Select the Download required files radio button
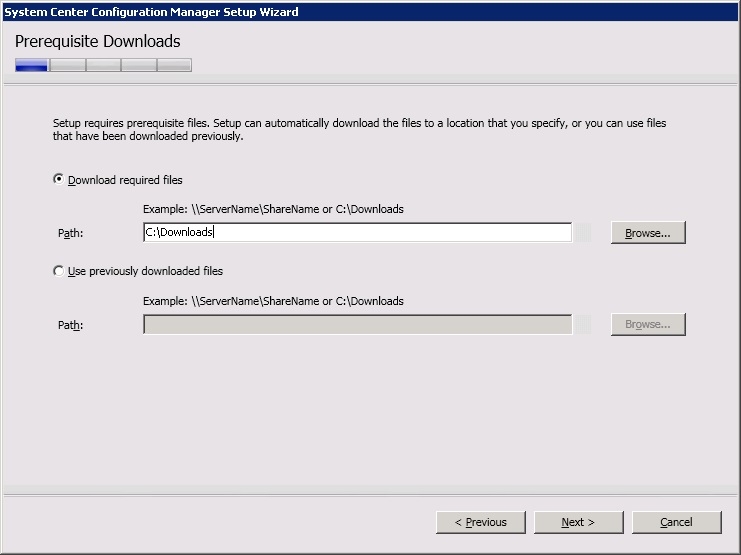The width and height of the screenshot is (741, 555). (58, 180)
